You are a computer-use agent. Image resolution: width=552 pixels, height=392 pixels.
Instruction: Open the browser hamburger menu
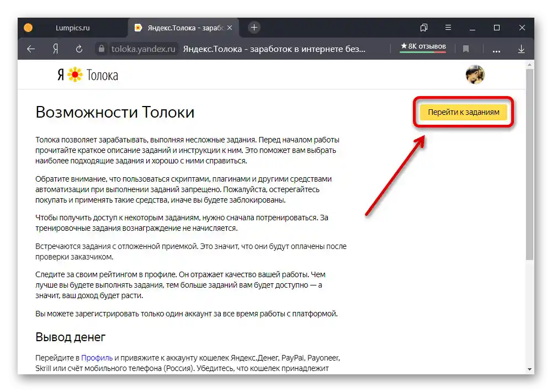click(448, 28)
